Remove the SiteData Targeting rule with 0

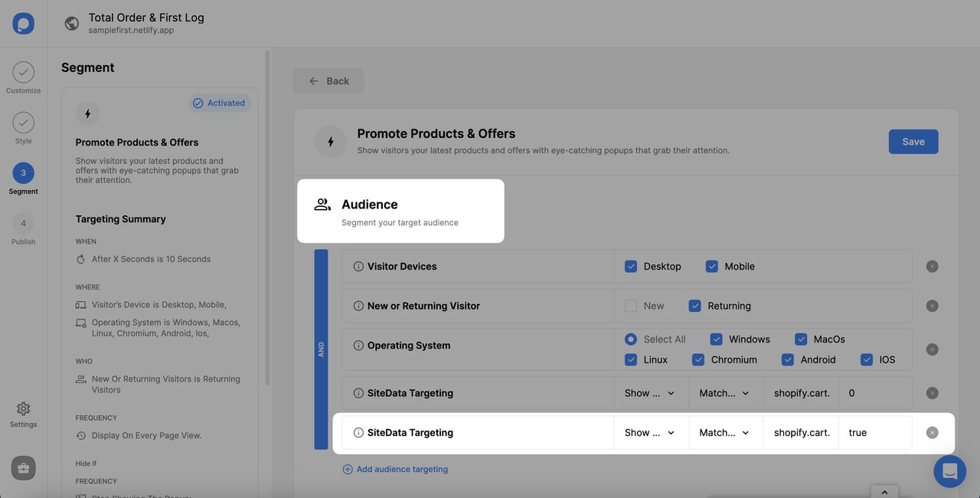(x=932, y=393)
